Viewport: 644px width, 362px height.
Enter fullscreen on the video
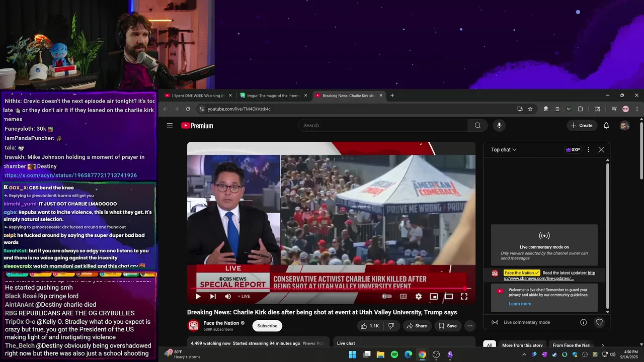point(464,297)
